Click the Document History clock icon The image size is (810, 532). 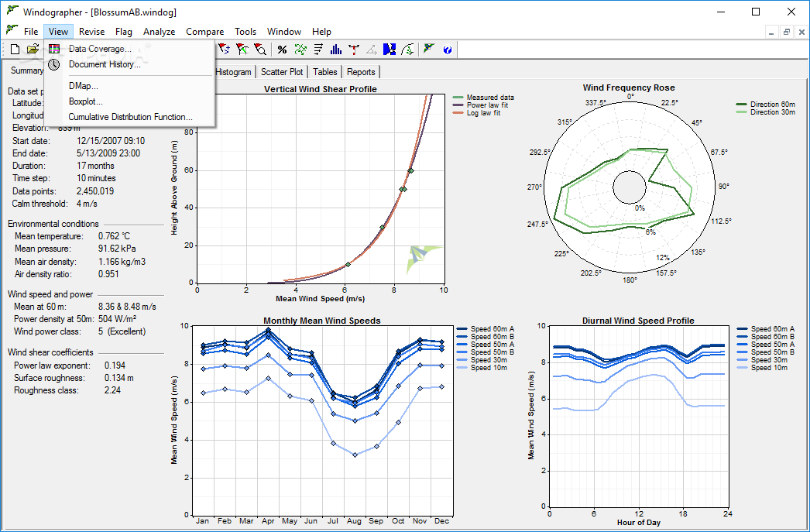(x=53, y=64)
